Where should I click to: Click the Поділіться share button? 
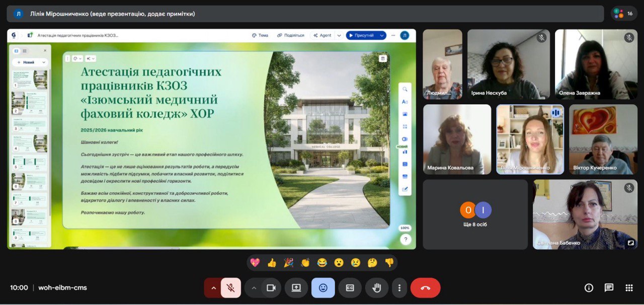tap(290, 35)
